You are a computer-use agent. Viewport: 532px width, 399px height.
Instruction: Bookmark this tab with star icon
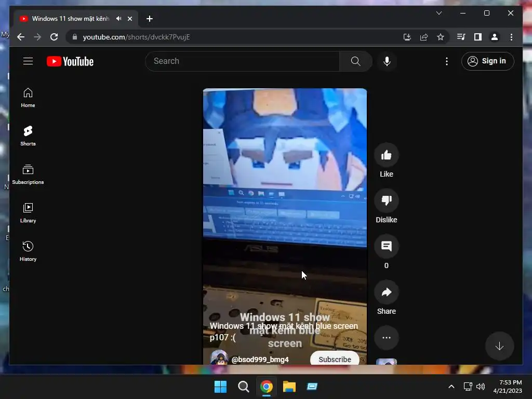(441, 37)
